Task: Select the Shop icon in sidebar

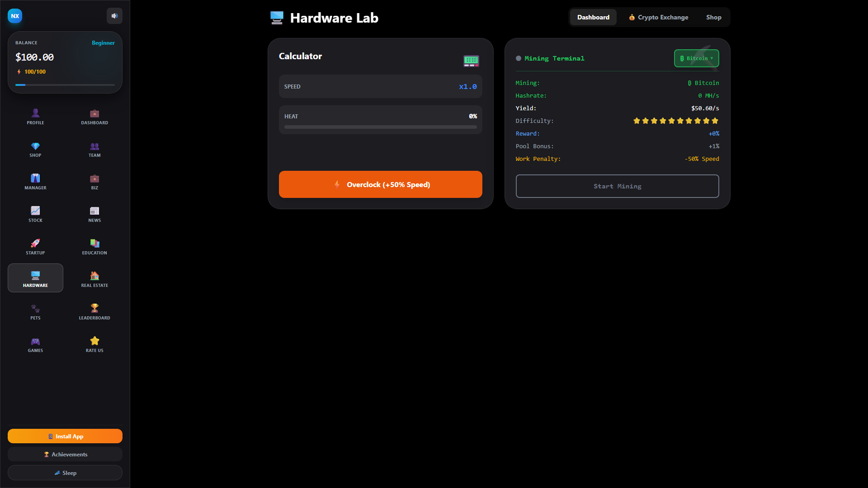Action: [x=35, y=149]
